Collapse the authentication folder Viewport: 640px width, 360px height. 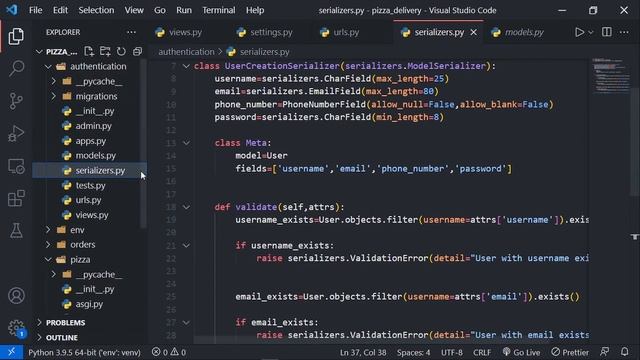coord(48,66)
